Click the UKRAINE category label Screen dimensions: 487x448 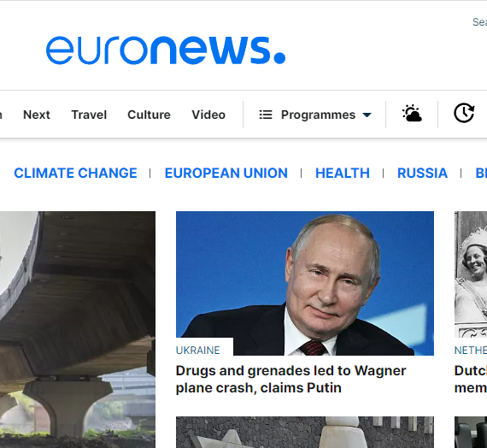198,351
